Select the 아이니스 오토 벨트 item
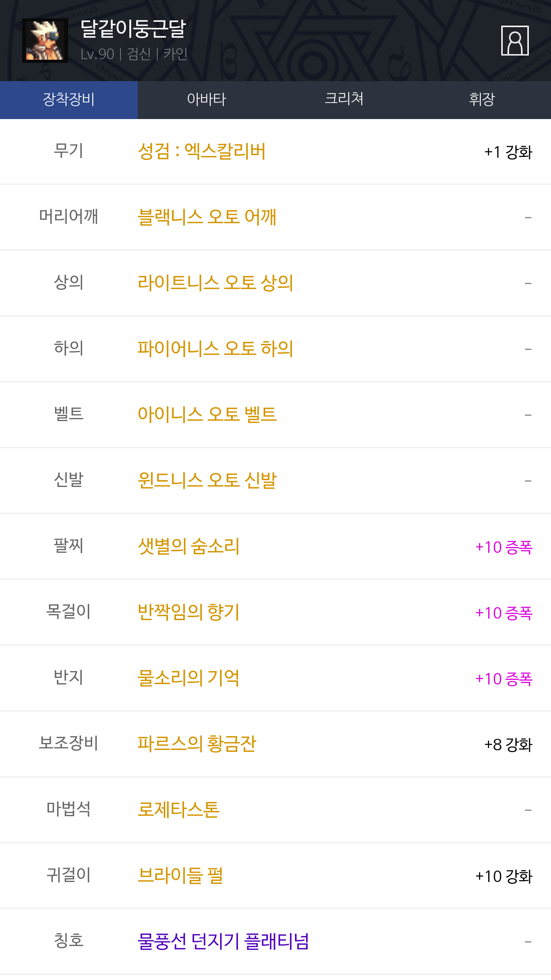This screenshot has width=551, height=980. click(x=207, y=415)
